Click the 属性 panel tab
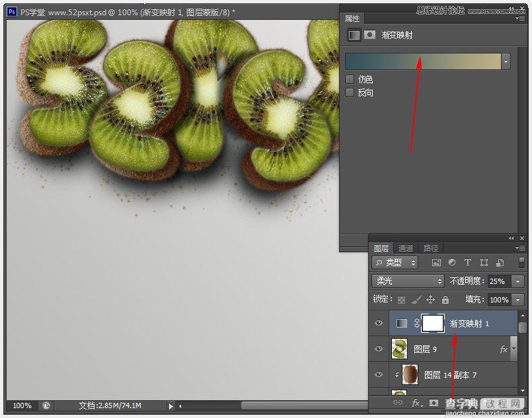This screenshot has width=532, height=418. [352, 18]
